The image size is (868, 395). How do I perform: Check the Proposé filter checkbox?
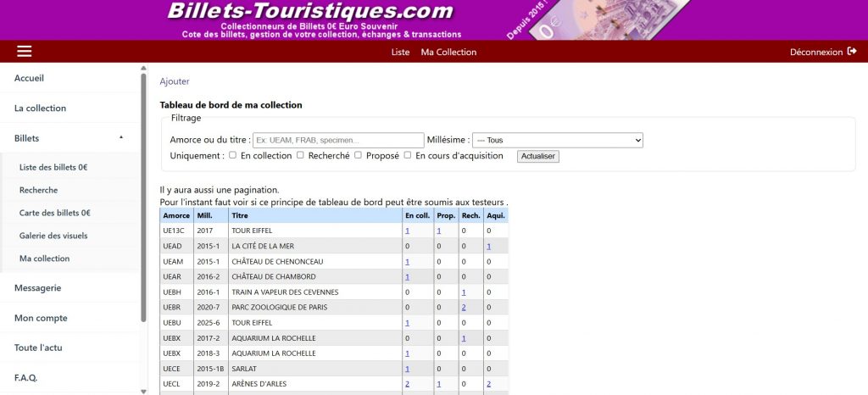click(x=358, y=155)
